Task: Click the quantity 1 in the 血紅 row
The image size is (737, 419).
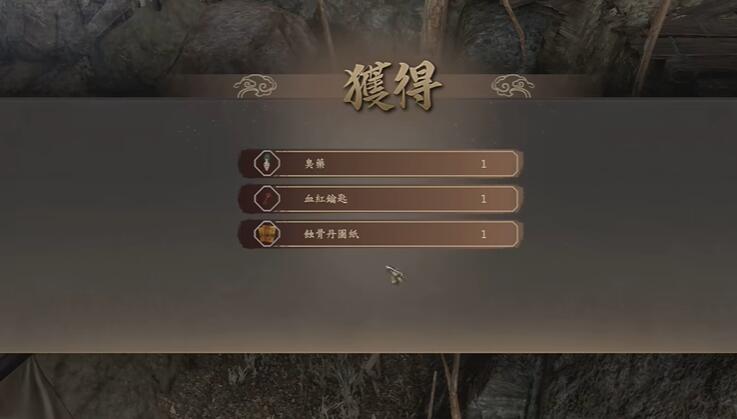Action: [484, 199]
